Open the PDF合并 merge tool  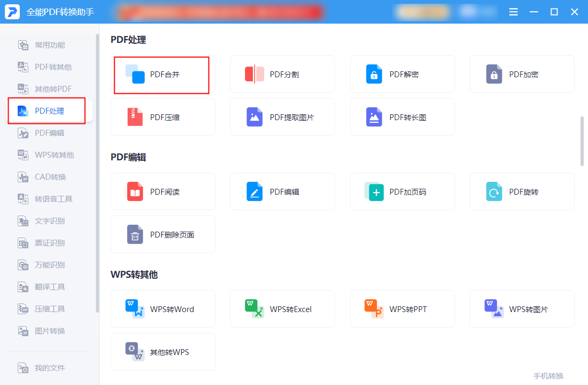[163, 75]
